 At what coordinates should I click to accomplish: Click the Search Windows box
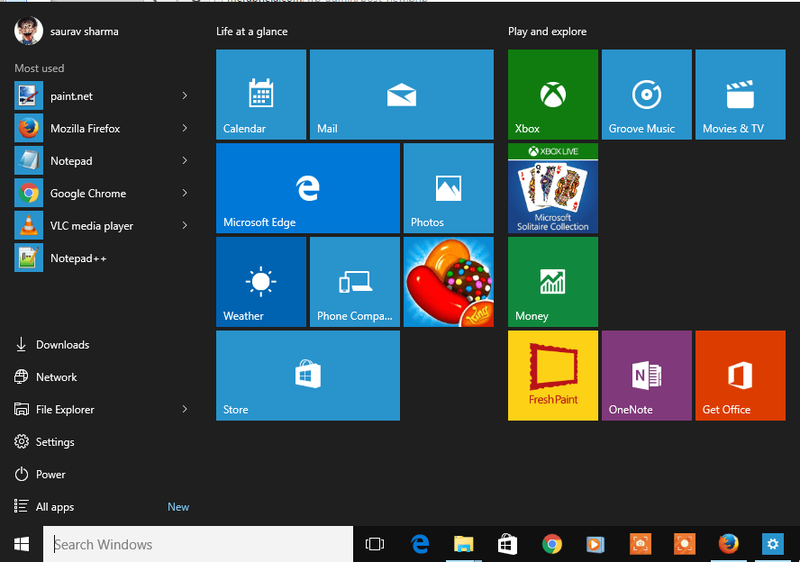click(198, 544)
